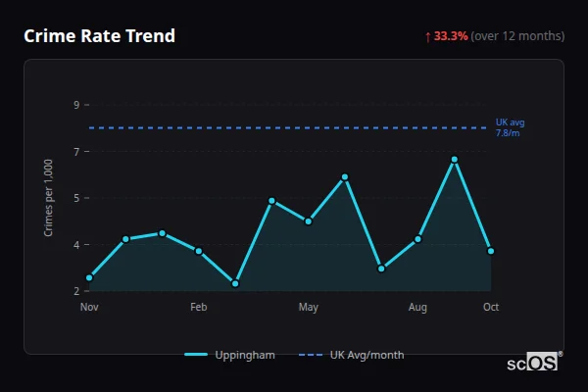This screenshot has width=588, height=392.
Task: Click the red '33.3%' increase value
Action: [x=451, y=36]
